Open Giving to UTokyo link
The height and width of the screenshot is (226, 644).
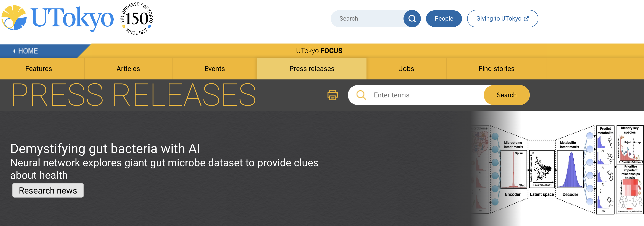[502, 18]
